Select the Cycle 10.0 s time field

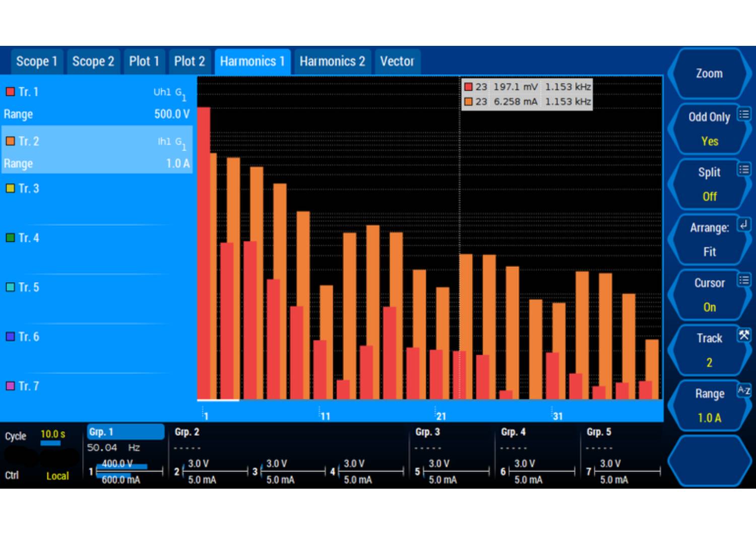click(x=52, y=434)
